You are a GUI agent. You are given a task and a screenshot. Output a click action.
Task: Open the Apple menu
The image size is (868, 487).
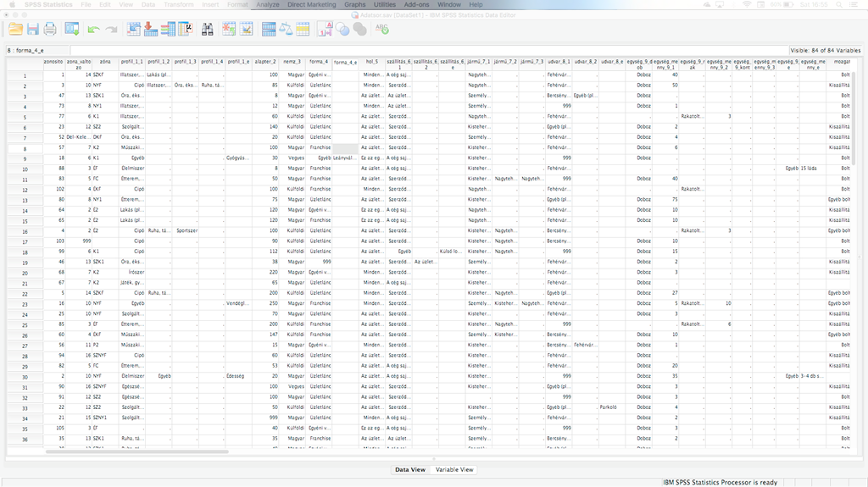tap(12, 4)
